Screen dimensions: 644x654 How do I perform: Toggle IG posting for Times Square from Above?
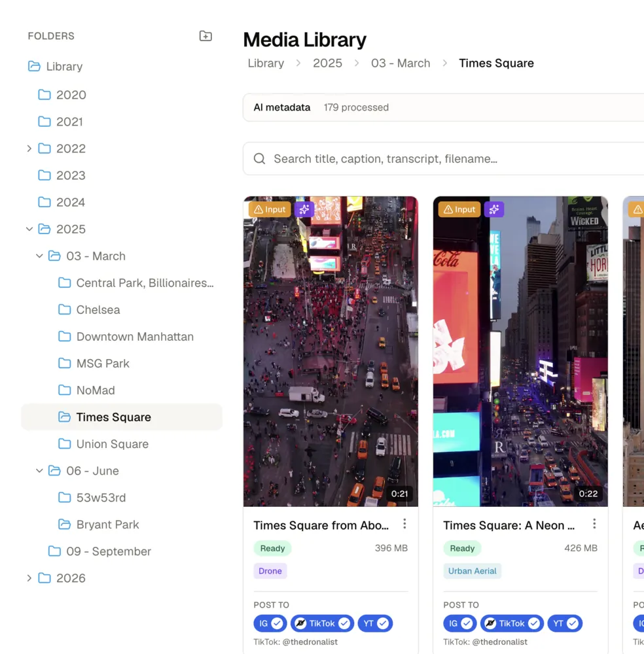point(270,623)
